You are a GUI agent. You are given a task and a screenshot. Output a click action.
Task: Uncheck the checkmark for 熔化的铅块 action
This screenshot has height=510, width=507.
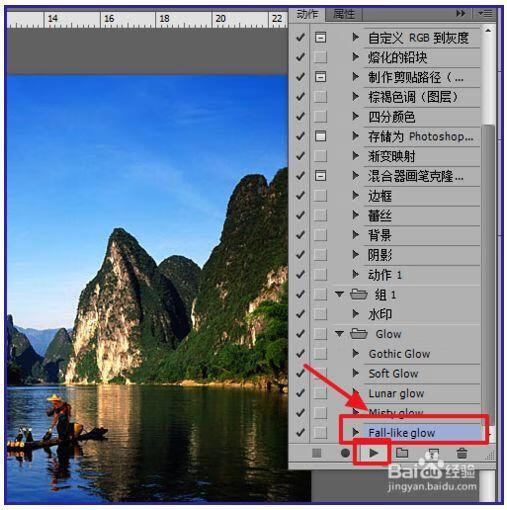tap(300, 57)
